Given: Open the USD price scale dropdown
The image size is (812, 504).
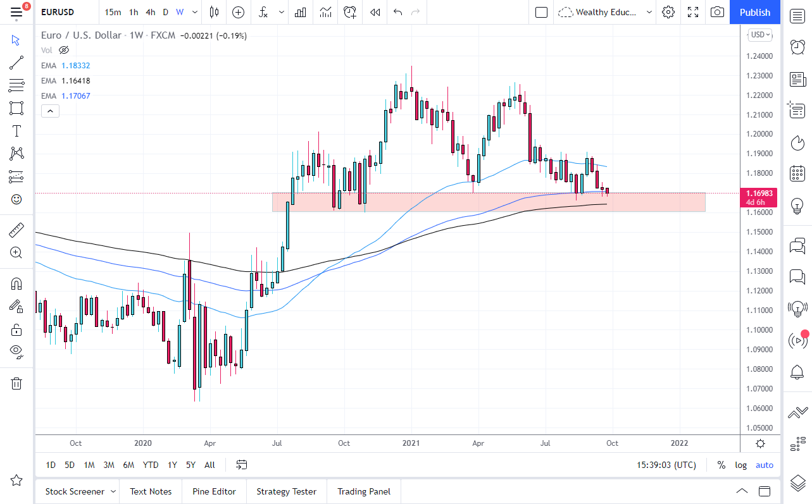Looking at the screenshot, I should pyautogui.click(x=759, y=35).
